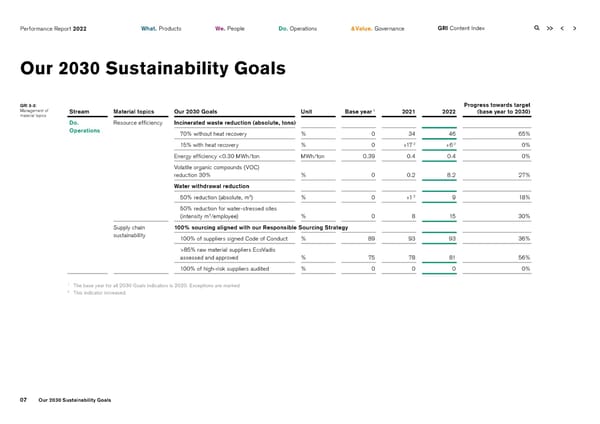This screenshot has height=424, width=600.
Task: Select 100% of high-risk suppliers audited
Action: pos(224,269)
